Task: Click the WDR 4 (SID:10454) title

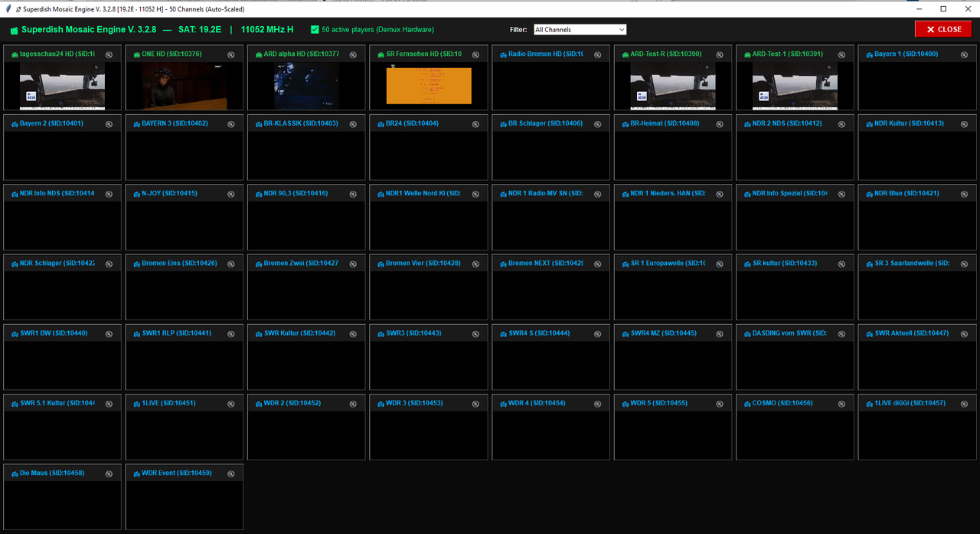Action: (537, 403)
